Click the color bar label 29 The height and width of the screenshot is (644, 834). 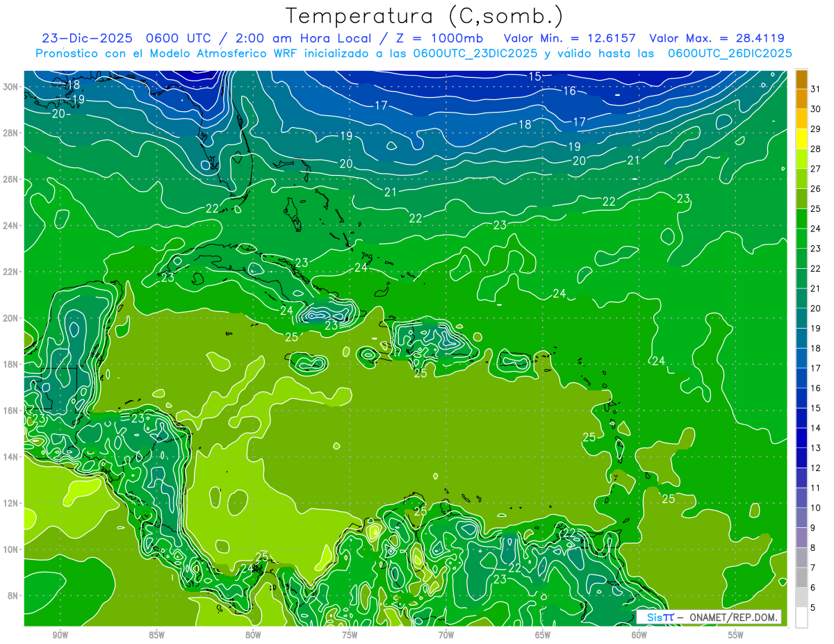[x=816, y=129]
